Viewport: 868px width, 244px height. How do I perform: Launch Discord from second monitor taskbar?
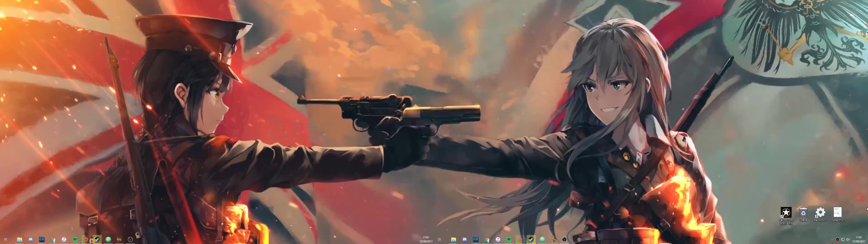(465, 239)
